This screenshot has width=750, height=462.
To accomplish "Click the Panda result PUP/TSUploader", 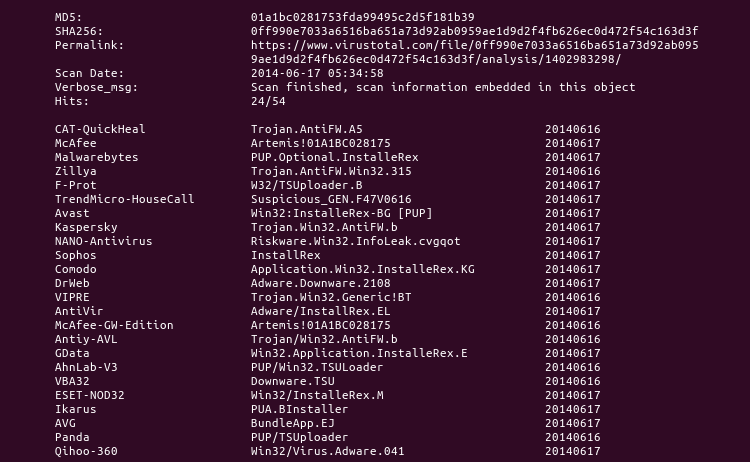I will click(x=299, y=438).
